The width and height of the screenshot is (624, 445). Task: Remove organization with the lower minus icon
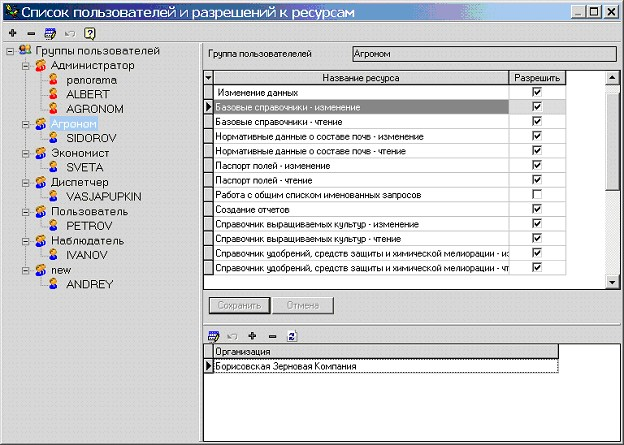point(271,336)
